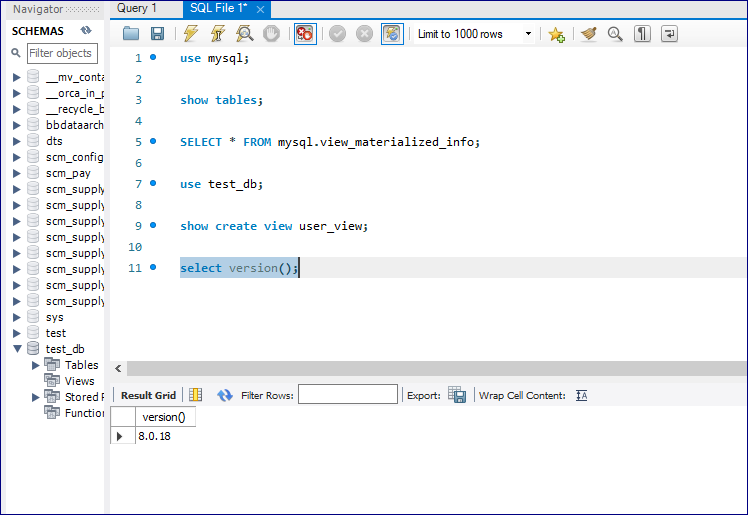
Task: Close the SQL File 1* tab
Action: click(260, 9)
